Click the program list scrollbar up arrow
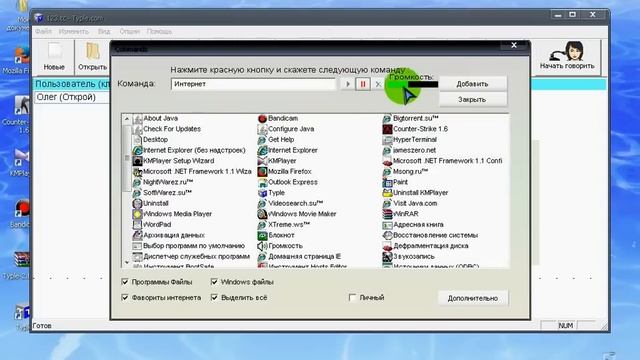Viewport: 640px width, 360px height. click(x=127, y=119)
